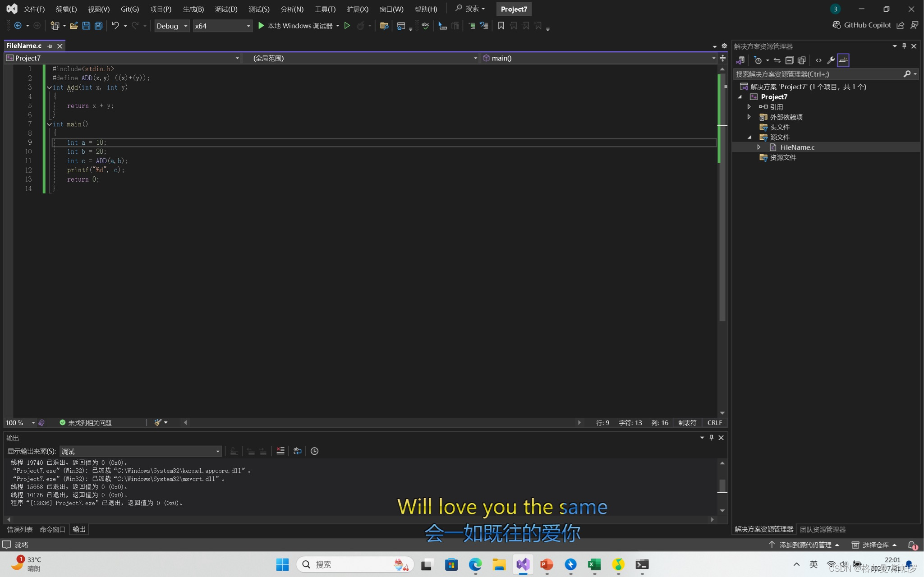Open the 100 % zoom level dropdown
Screen dimensions: 924x577
tap(20, 422)
